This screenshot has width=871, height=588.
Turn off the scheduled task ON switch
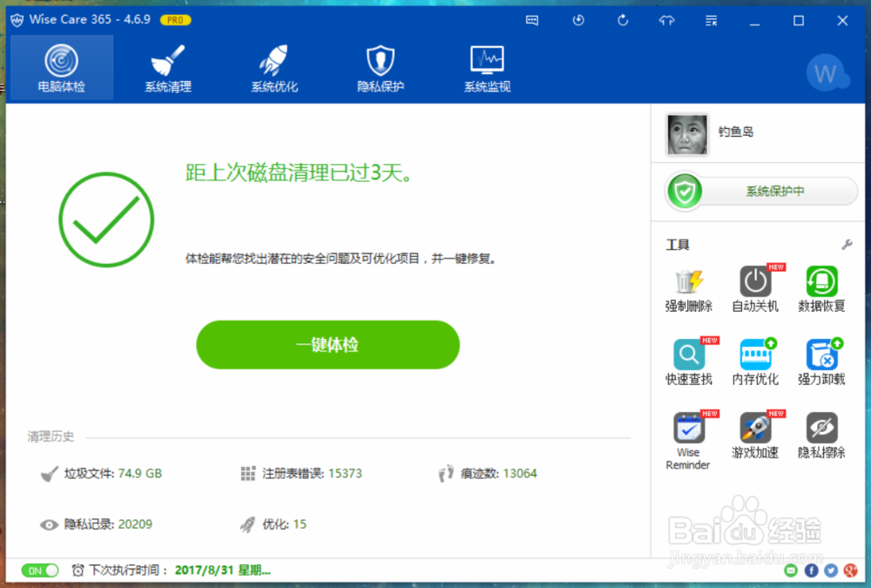click(x=40, y=571)
